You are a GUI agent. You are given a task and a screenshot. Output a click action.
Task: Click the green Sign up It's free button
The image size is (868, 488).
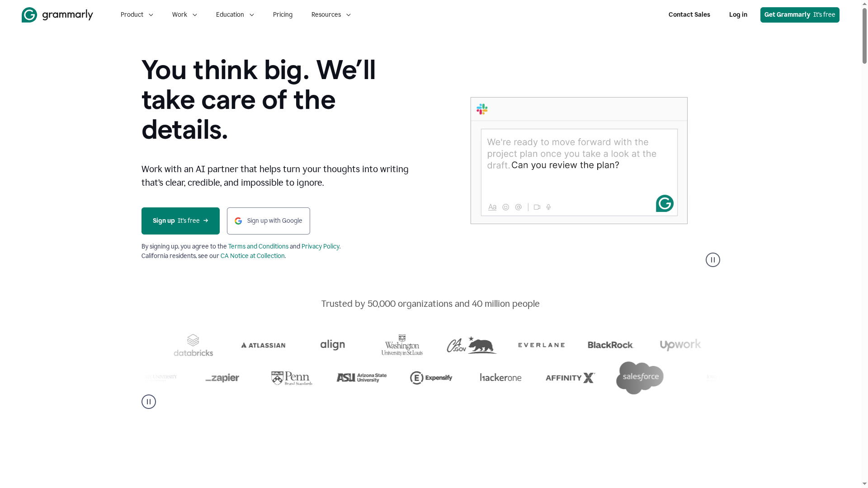click(180, 221)
